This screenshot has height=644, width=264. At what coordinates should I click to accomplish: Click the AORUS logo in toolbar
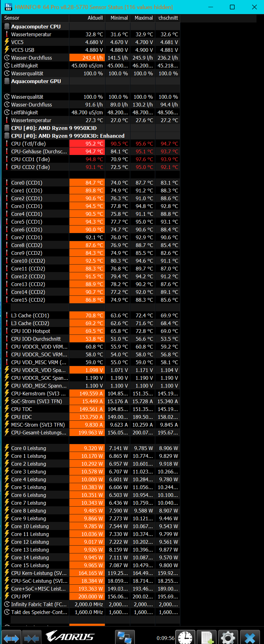pyautogui.click(x=70, y=636)
